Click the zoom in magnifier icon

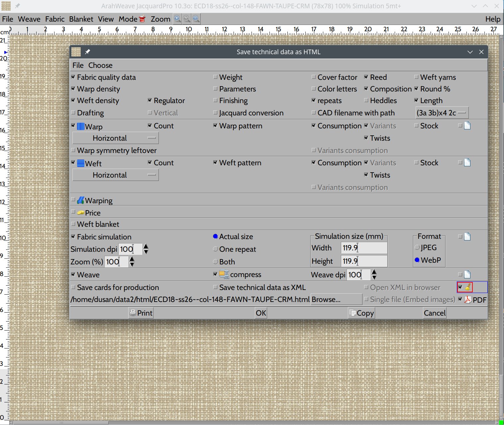point(177,19)
